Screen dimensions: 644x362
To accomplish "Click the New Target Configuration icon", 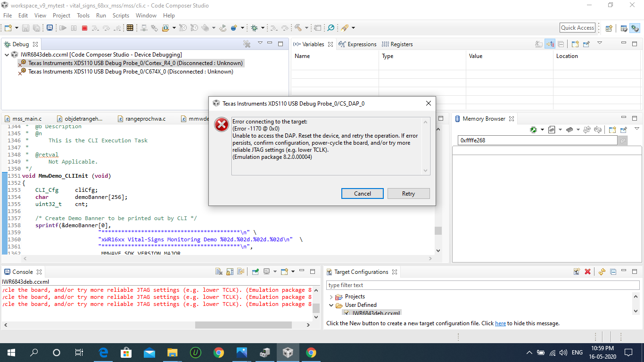I will click(x=577, y=271).
